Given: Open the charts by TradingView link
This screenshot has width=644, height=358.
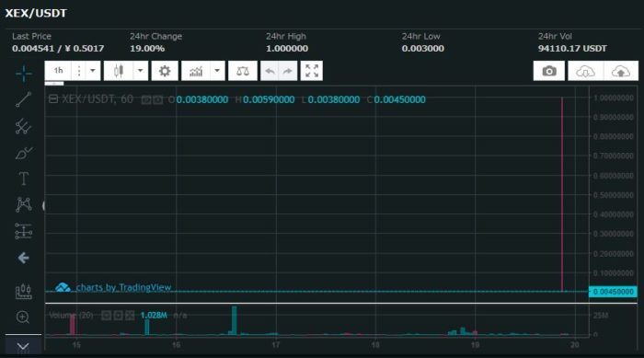Looking at the screenshot, I should (x=123, y=287).
